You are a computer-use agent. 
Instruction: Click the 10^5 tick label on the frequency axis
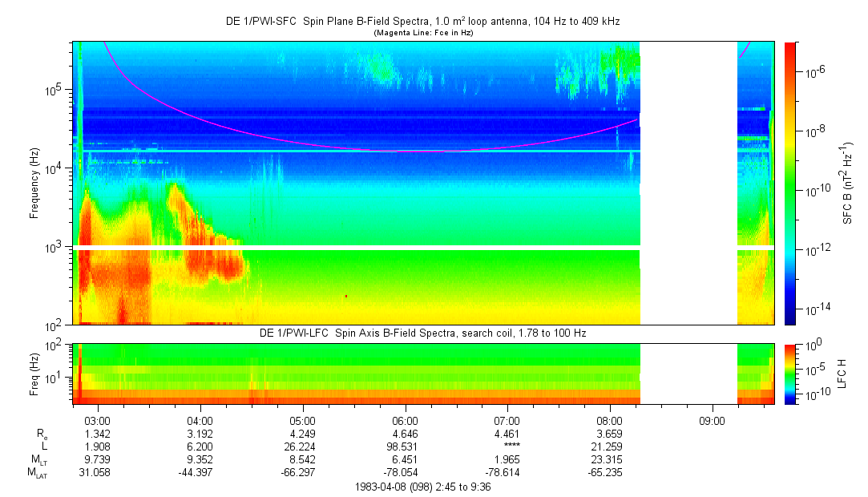tap(56, 91)
